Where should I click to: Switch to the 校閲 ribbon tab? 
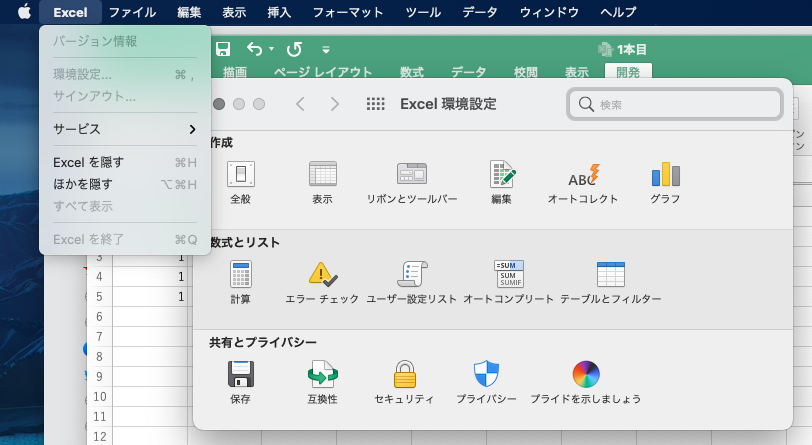pos(526,72)
